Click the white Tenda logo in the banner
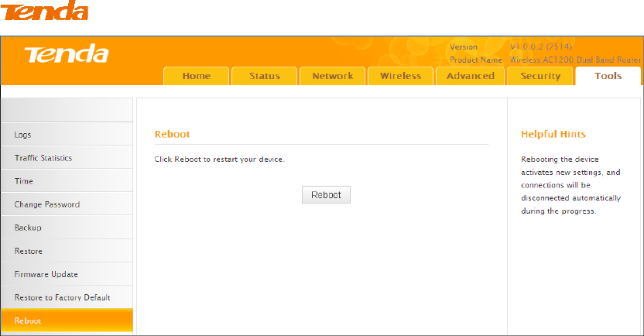 click(67, 54)
